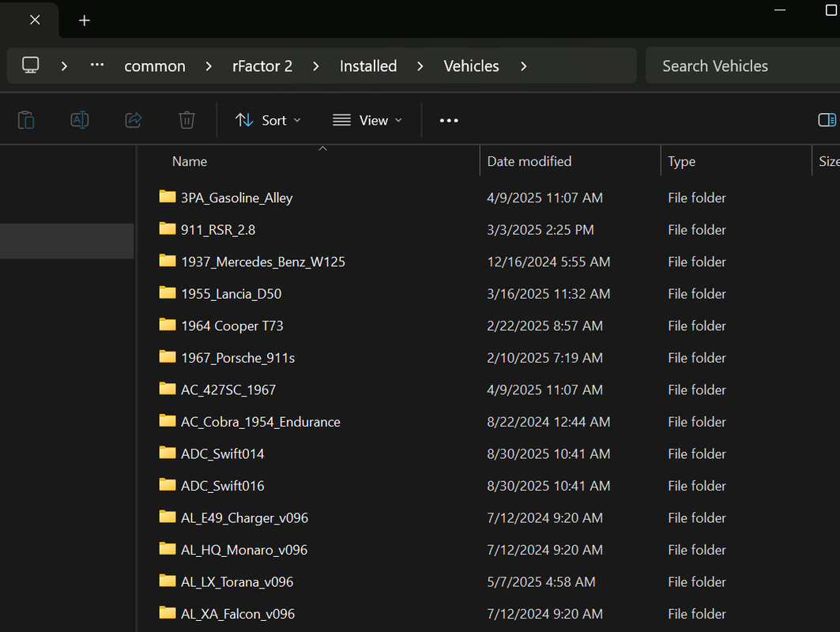Click date 8/22/2024 12:44 AM cell

548,422
